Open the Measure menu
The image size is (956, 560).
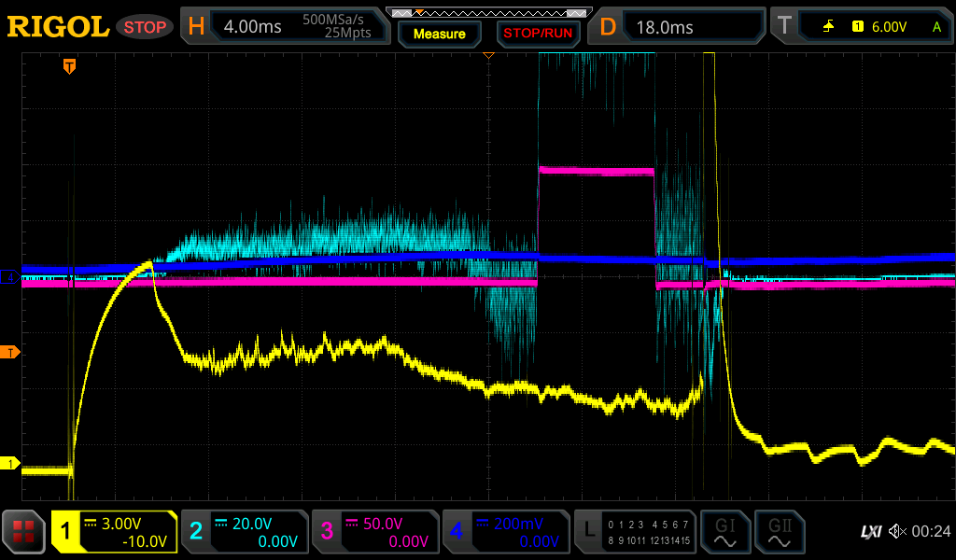coord(439,35)
